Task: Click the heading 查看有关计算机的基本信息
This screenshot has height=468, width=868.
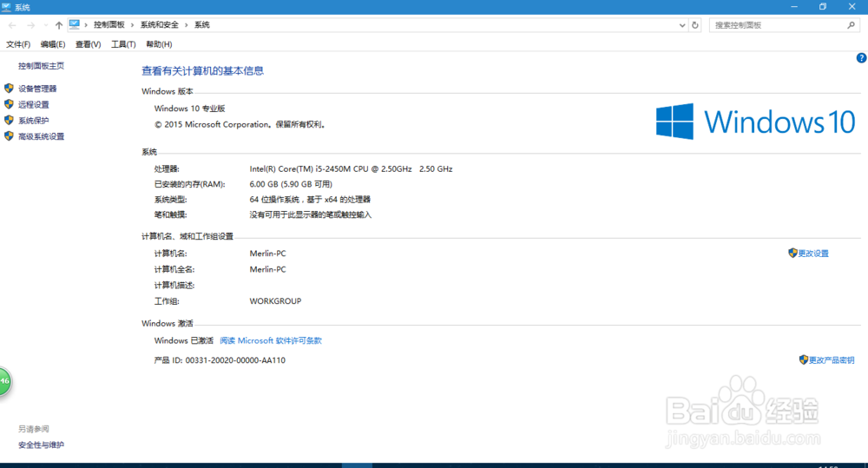Action: pos(202,71)
